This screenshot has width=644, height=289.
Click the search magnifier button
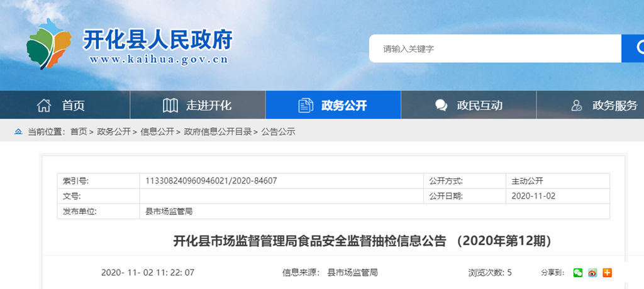pos(633,48)
